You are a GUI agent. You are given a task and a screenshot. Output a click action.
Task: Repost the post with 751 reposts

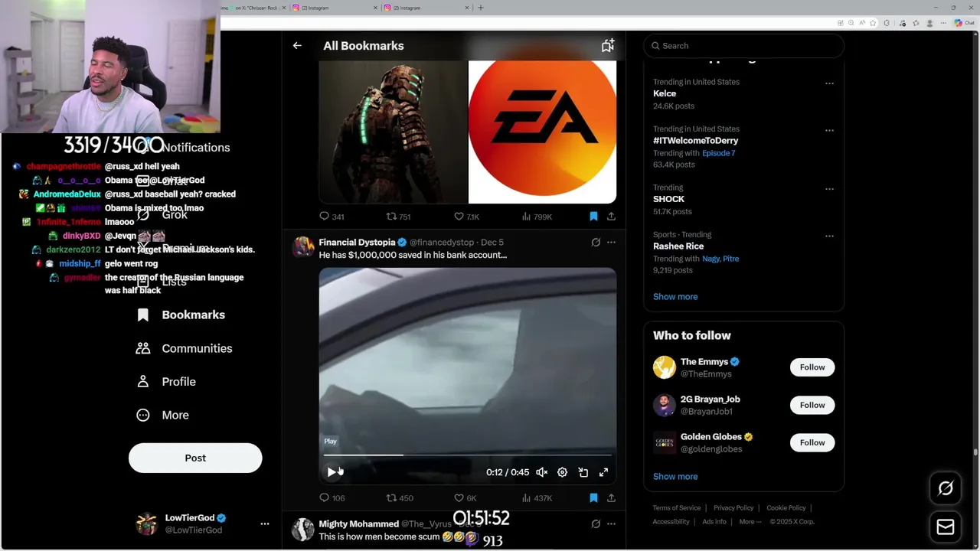398,217
